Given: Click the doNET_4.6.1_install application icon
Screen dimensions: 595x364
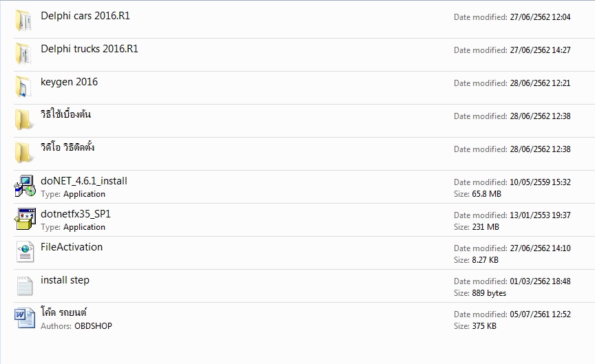Looking at the screenshot, I should [x=25, y=186].
